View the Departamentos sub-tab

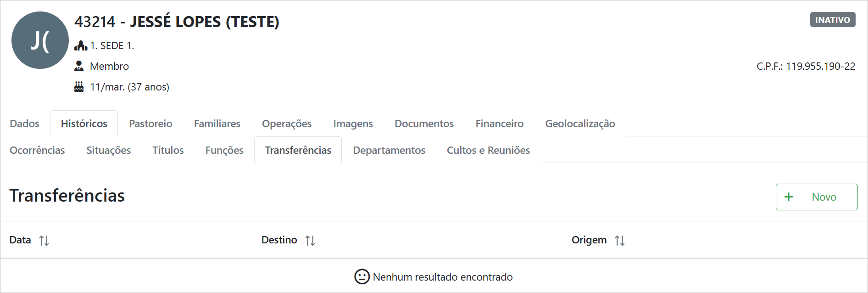tap(389, 150)
